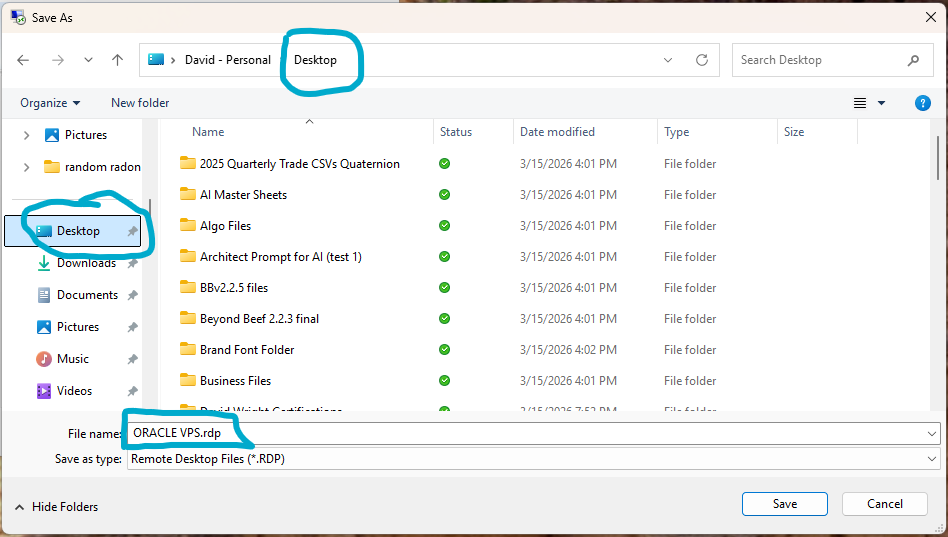Viewport: 948px width, 537px height.
Task: Open Videos from quick access
Action: pyautogui.click(x=74, y=391)
